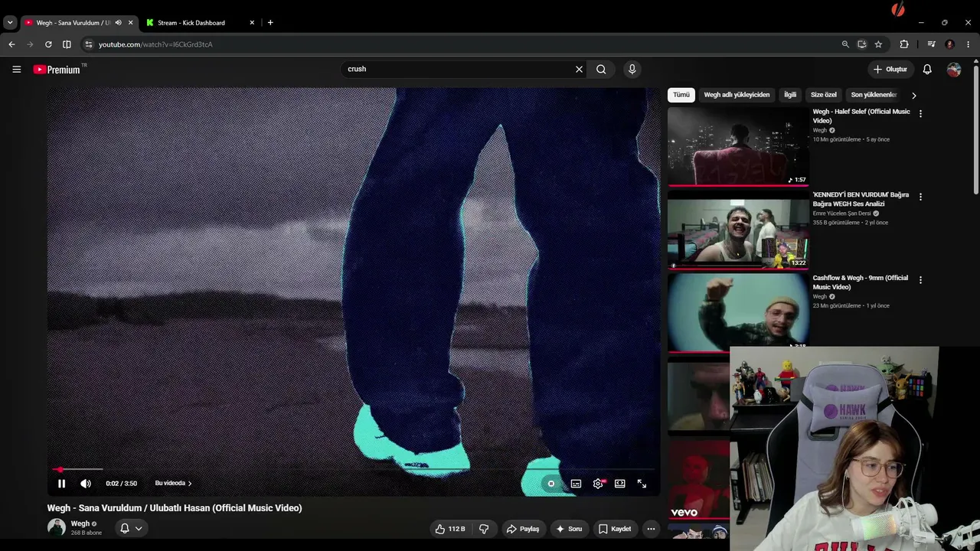Viewport: 980px width, 551px height.
Task: Select the 'İlgili' filter chip
Action: coord(790,95)
